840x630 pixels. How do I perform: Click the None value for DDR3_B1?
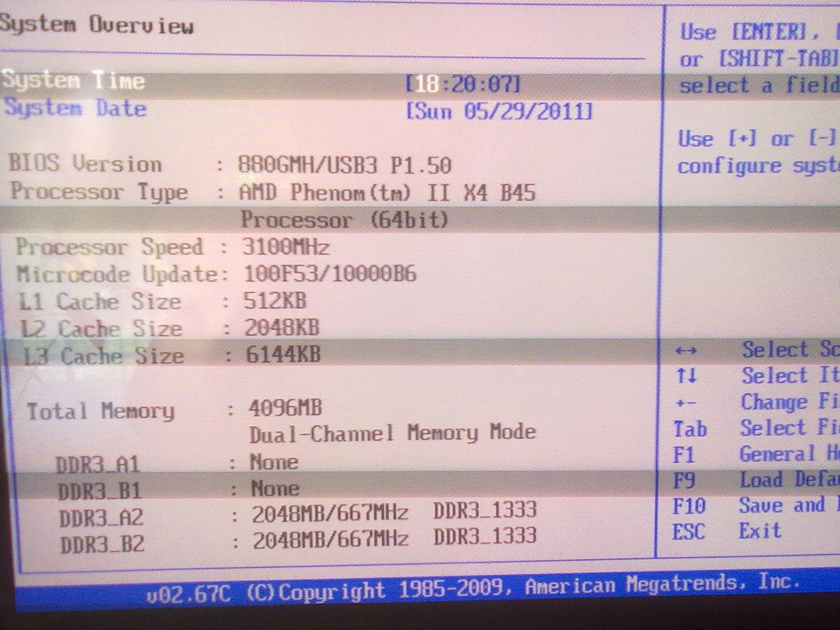(x=276, y=489)
